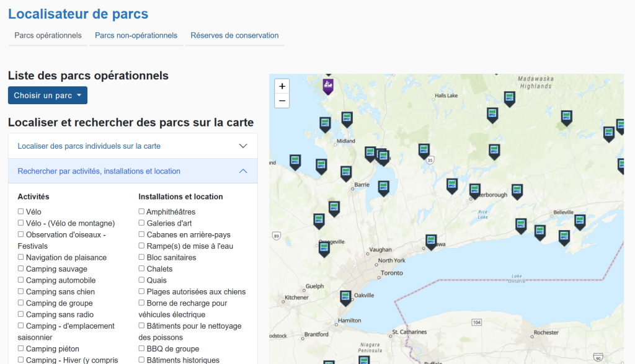Screen dimensions: 635x364
Task: Click the Localisateur de parcs heading
Action: pos(78,14)
